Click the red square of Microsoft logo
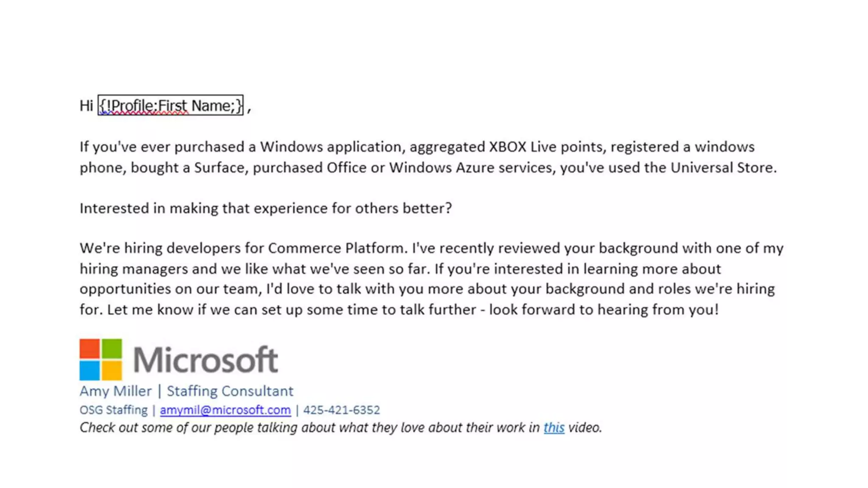The height and width of the screenshot is (488, 868). click(x=89, y=349)
